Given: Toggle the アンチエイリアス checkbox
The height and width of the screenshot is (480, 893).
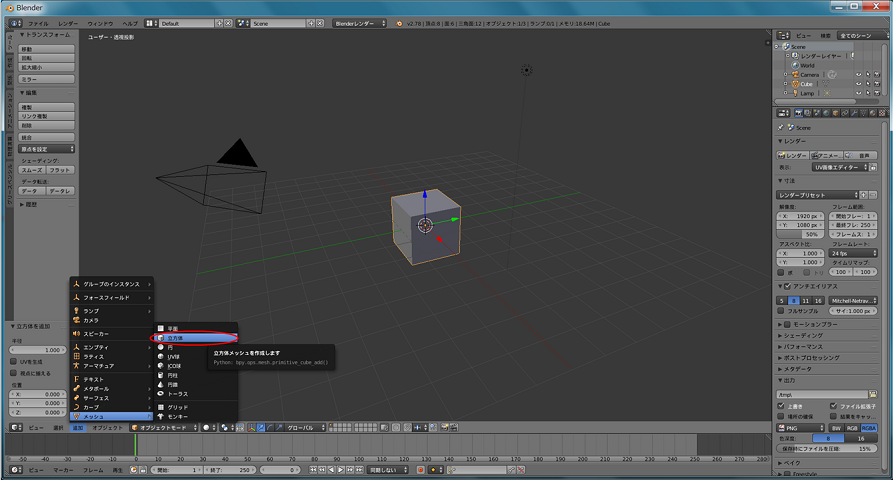Looking at the screenshot, I should pos(789,286).
